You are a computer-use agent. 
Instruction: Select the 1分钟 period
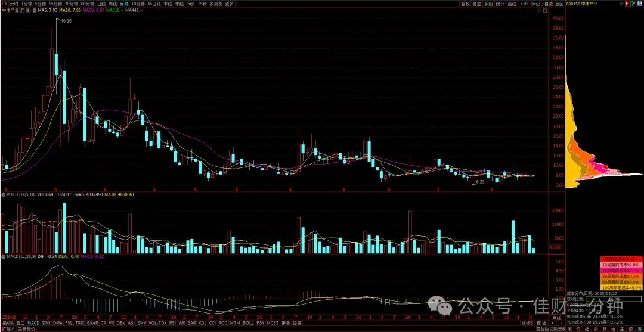tap(27, 4)
